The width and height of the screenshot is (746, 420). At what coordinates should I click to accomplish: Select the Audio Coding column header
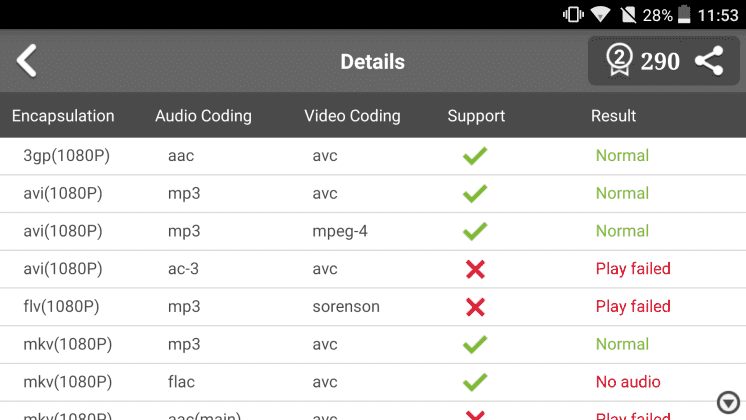pyautogui.click(x=203, y=116)
